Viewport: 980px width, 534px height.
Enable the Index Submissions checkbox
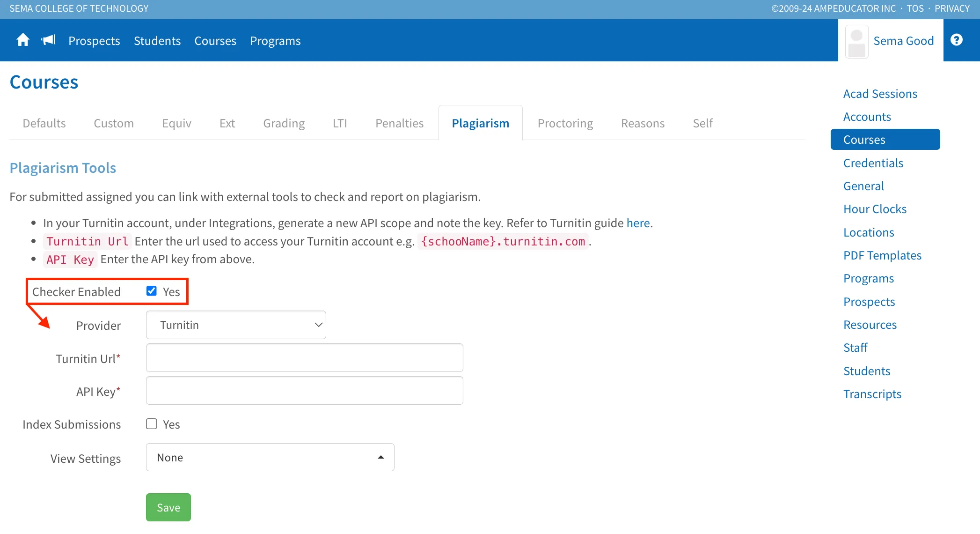coord(151,424)
